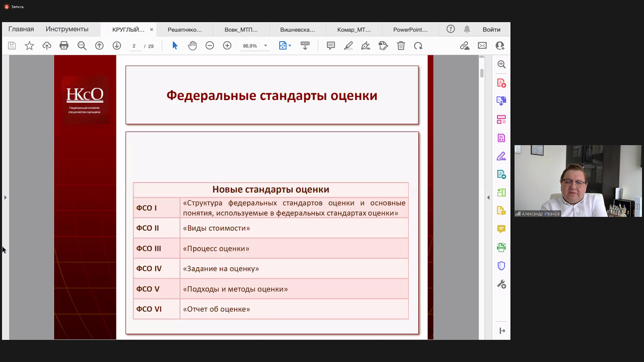Expand the left navigation pane arrow
The image size is (644, 362).
(5, 197)
